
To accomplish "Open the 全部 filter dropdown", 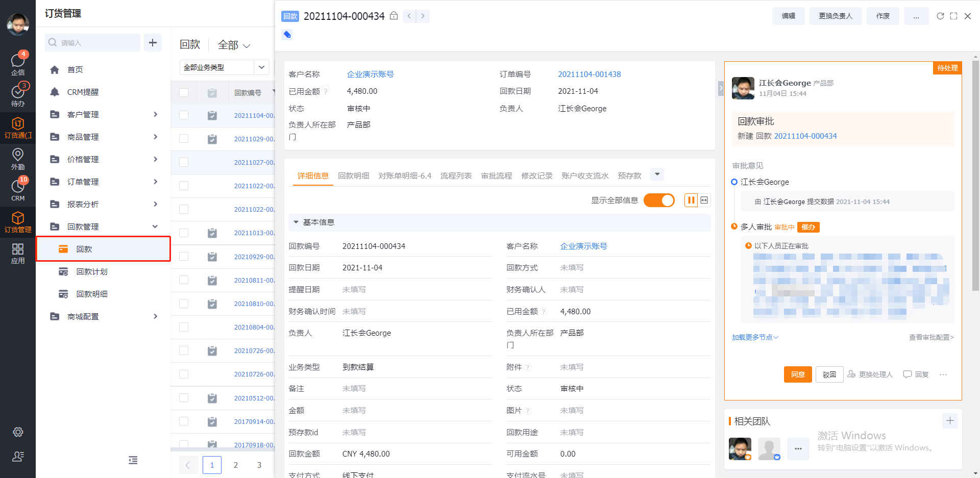I will coord(234,45).
